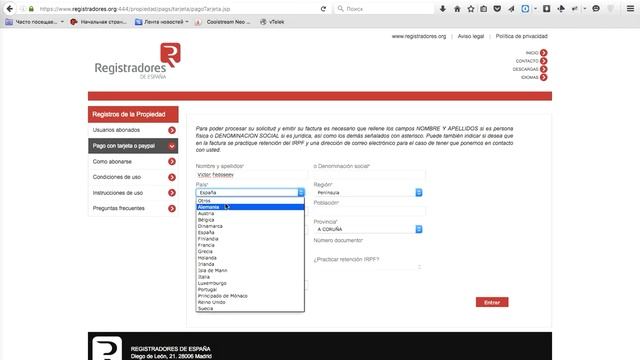This screenshot has width=640, height=360.
Task: Click arrow icon beside Usuarios abonados
Action: point(172,130)
